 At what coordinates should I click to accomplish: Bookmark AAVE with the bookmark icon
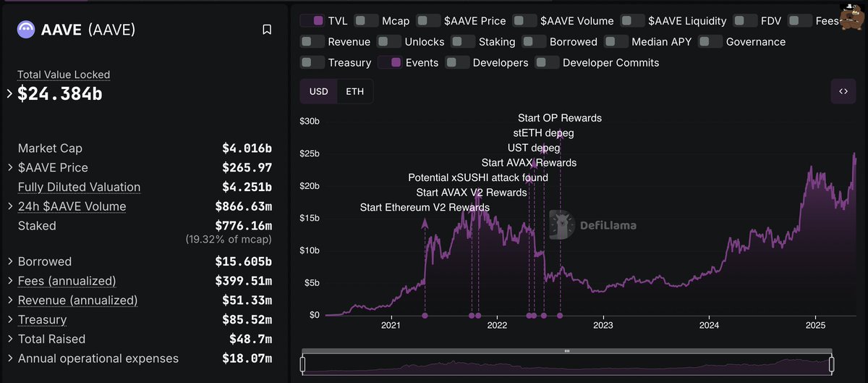tap(267, 30)
